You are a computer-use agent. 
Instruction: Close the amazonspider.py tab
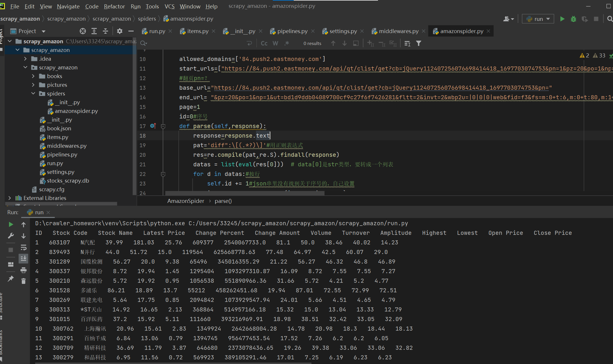488,31
